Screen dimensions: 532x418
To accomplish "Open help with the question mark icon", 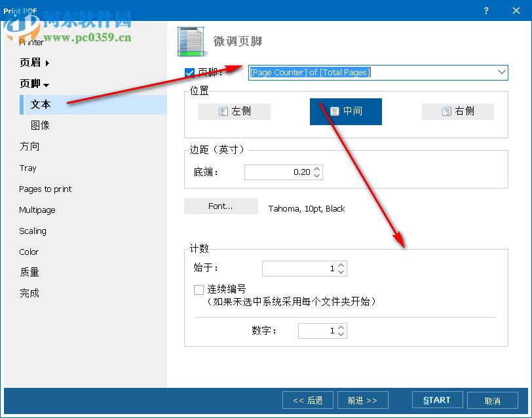I will (x=486, y=10).
